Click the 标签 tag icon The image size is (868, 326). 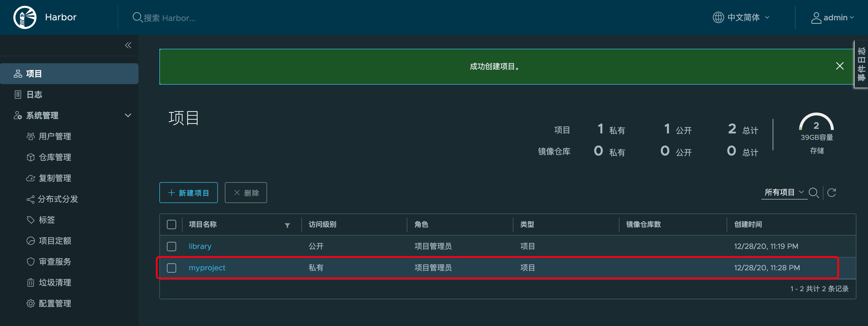tap(30, 220)
